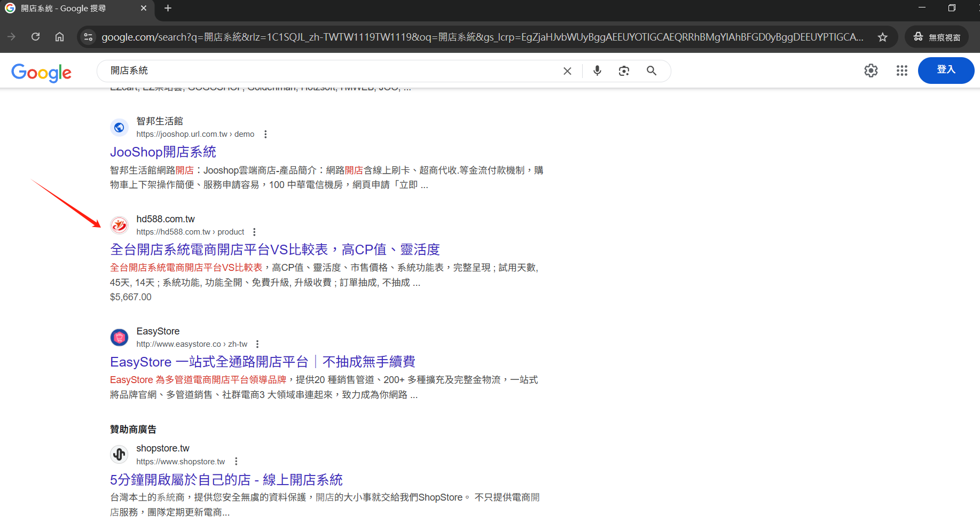Click the $5,667.00 price text

[x=131, y=297]
